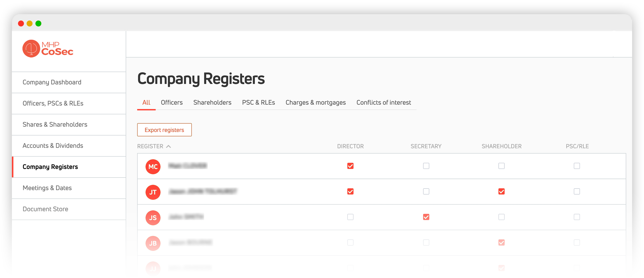
Task: Maximize window with green button
Action: click(x=38, y=24)
